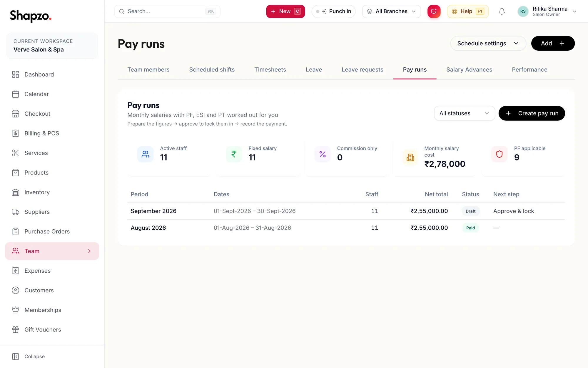
Task: Switch to Salary Advances tab
Action: tap(469, 70)
